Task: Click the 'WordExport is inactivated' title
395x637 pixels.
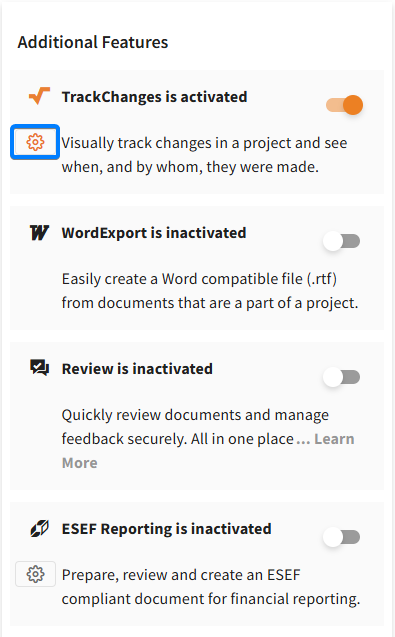Action: [x=154, y=233]
